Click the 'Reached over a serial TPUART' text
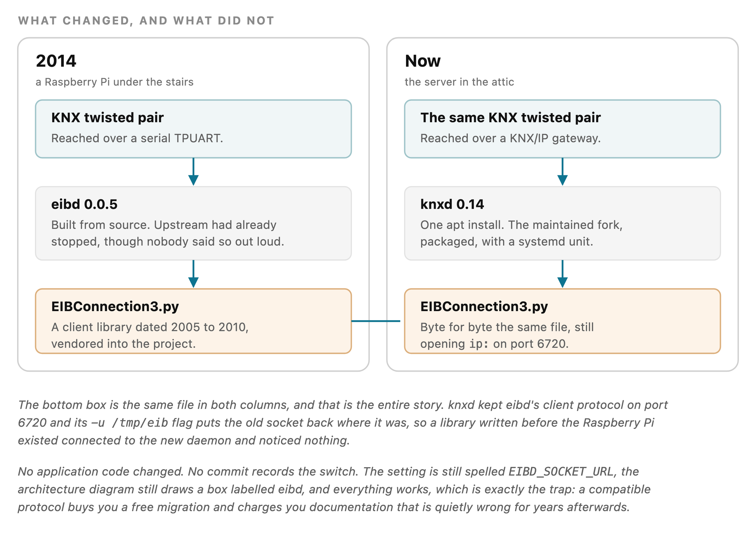 pos(137,138)
